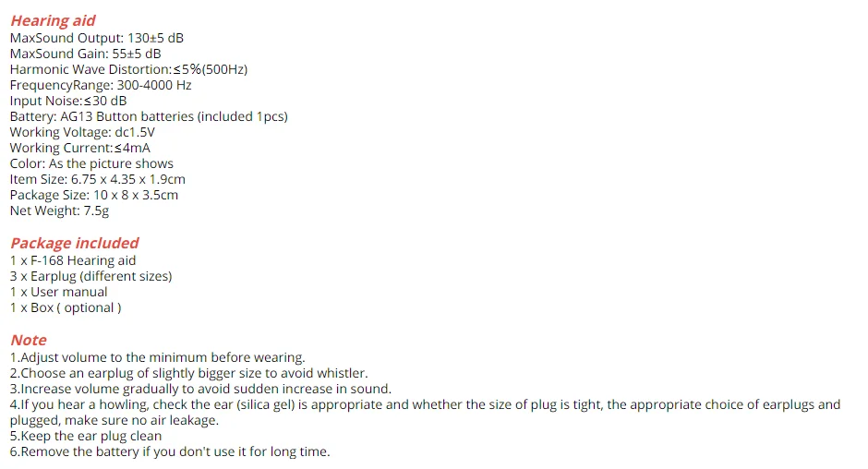Screen dimensions: 868x469
Task: Select the FrequencyRange 300-4000 Hz text
Action: 101,85
